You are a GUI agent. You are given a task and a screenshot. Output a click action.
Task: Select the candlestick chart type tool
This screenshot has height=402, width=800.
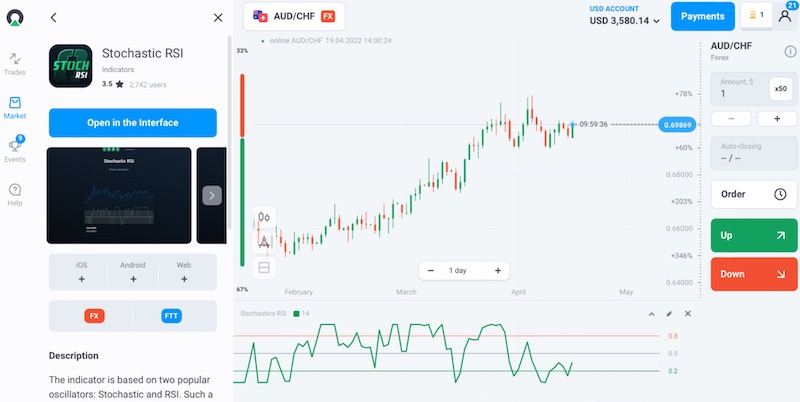[264, 216]
